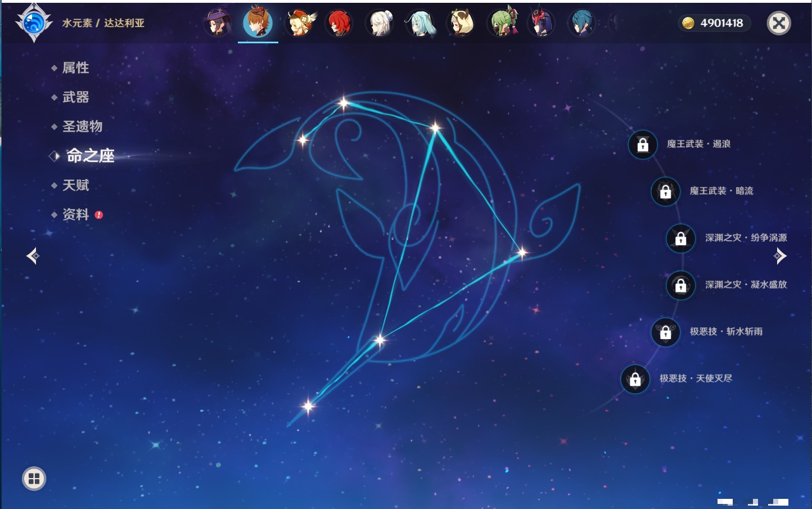The image size is (812, 509).
Task: Click the lowest star at the whale's tail
Action: (x=308, y=406)
